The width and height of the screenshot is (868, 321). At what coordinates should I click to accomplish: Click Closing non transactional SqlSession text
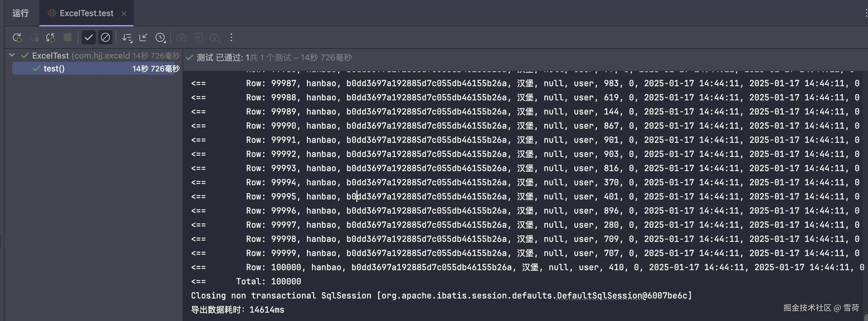281,296
